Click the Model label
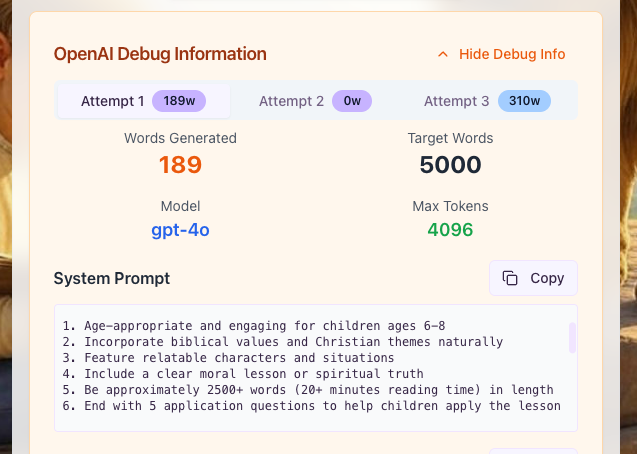This screenshot has height=454, width=637. click(x=180, y=206)
